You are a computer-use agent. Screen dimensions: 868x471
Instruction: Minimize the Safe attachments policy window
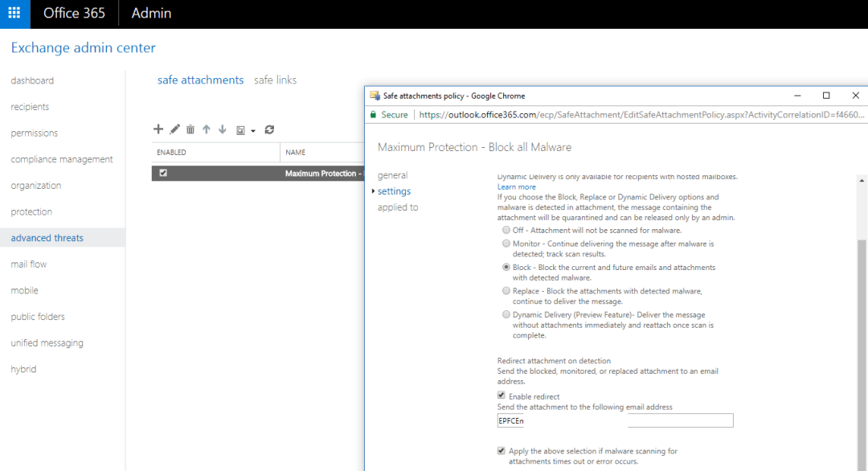coord(797,96)
